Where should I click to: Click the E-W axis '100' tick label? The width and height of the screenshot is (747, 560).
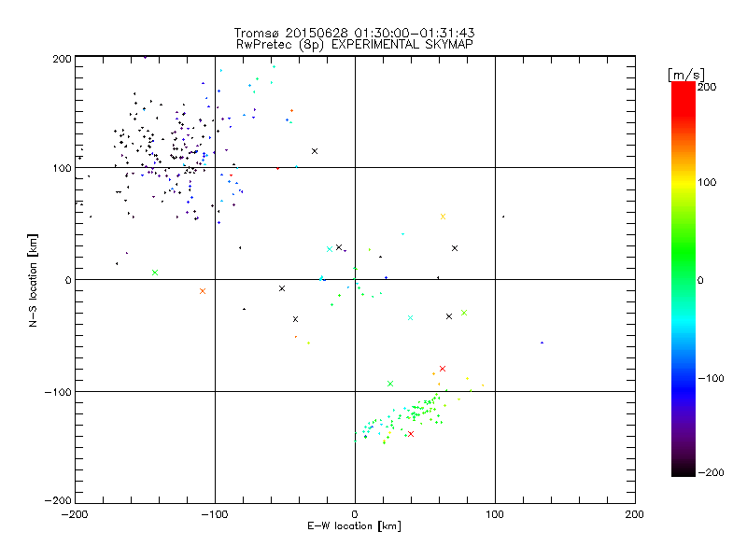tap(495, 514)
